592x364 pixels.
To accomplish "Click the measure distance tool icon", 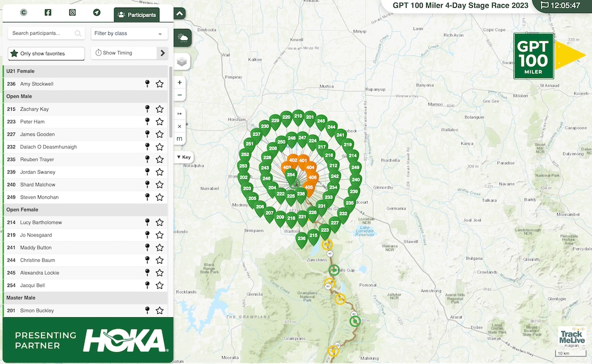I will coord(180,138).
